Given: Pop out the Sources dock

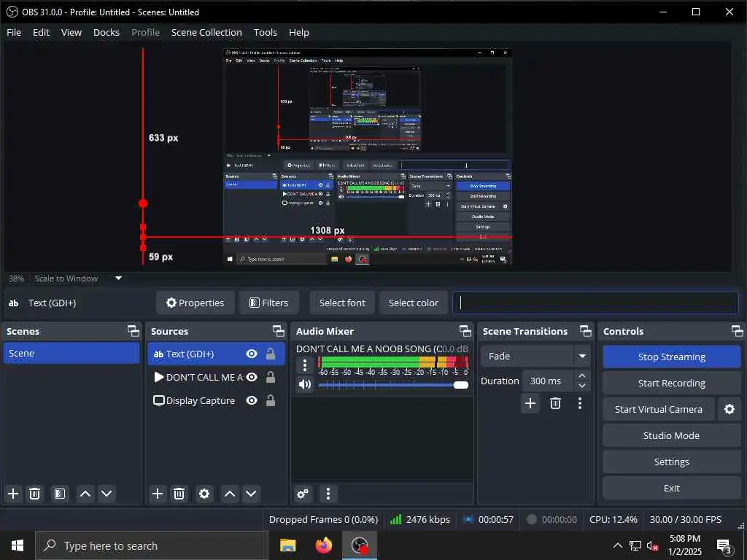Looking at the screenshot, I should (x=278, y=331).
